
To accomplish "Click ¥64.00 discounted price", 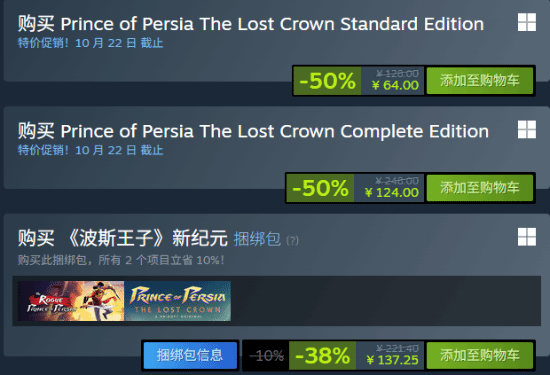I will (395, 85).
